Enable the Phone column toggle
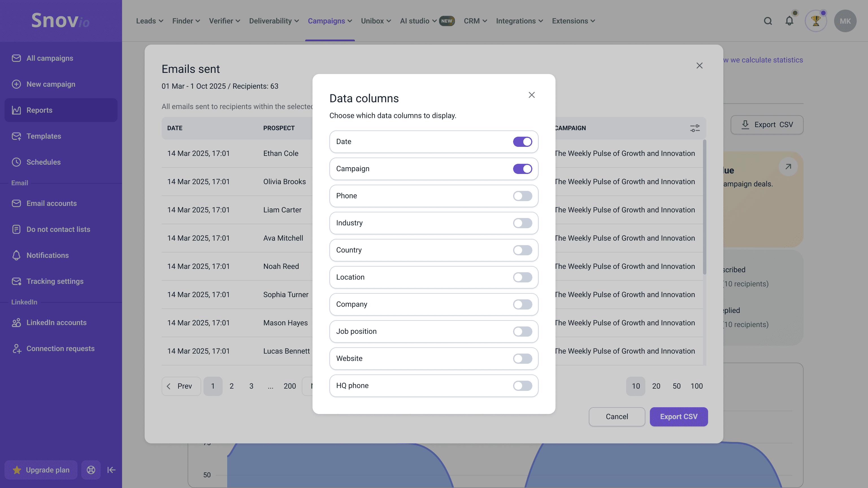 (522, 196)
